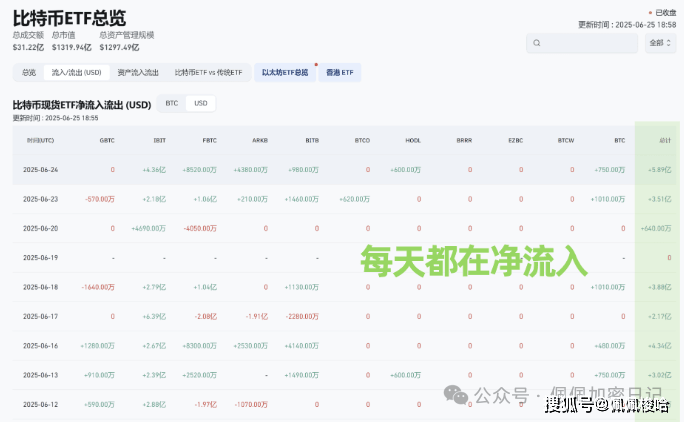
Task: Click the +4380.00万 ARKB value
Action: click(250, 170)
